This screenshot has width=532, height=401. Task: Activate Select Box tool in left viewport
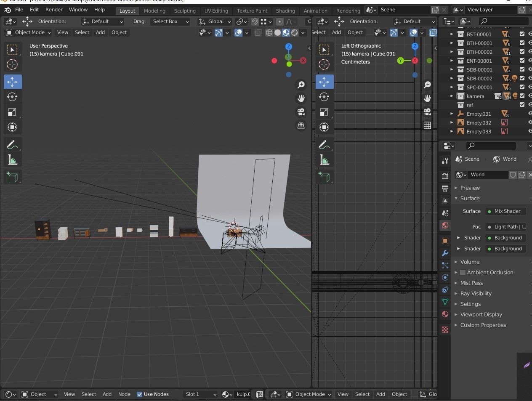tap(12, 50)
